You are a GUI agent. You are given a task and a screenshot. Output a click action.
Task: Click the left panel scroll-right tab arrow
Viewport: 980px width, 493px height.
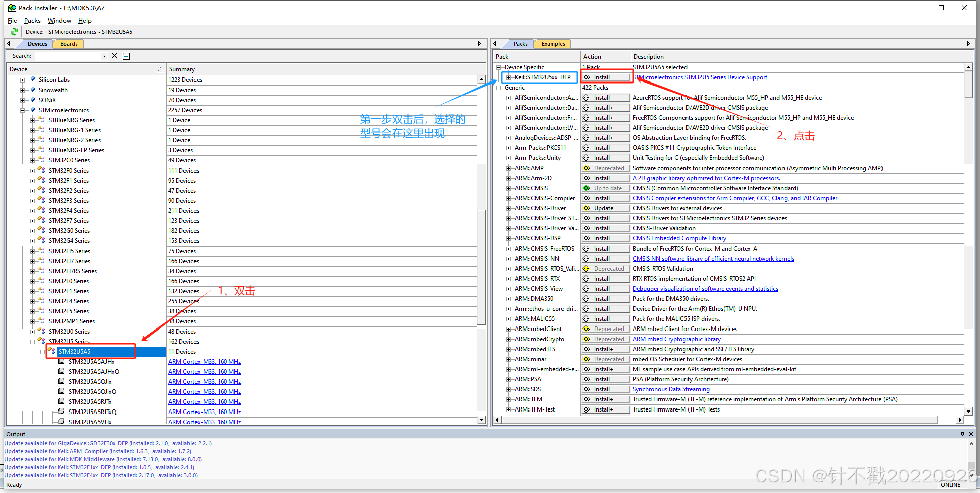point(480,44)
